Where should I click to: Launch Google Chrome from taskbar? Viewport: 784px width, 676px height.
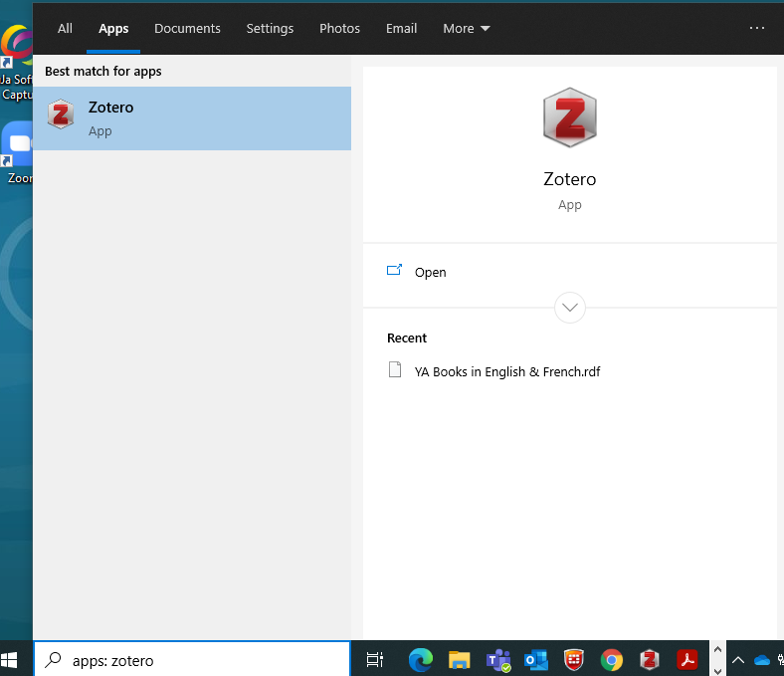pyautogui.click(x=612, y=660)
